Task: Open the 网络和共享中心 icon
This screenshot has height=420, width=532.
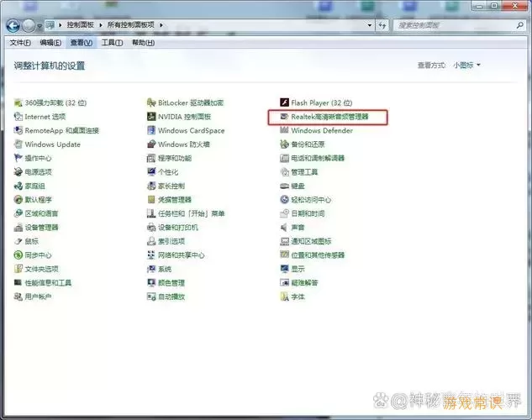Action: coord(151,255)
